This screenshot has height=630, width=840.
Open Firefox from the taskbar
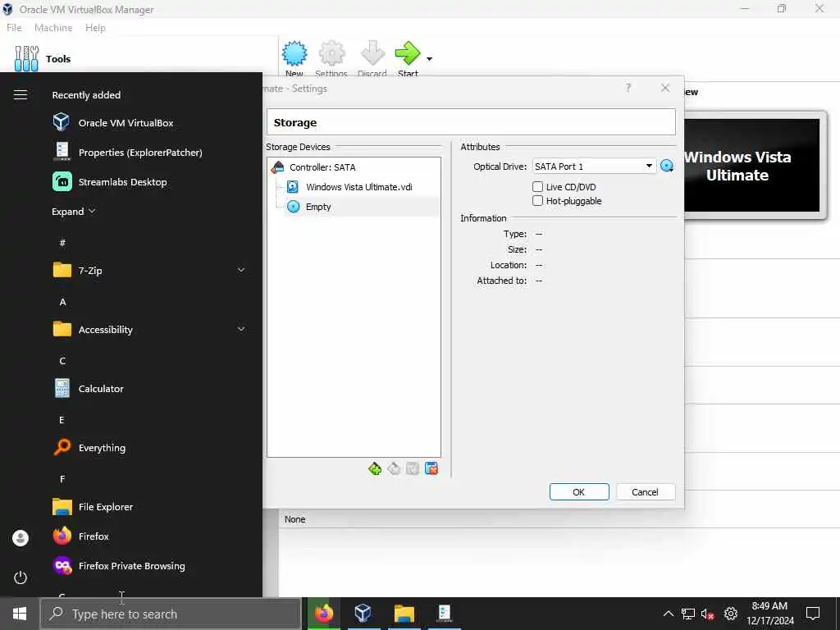click(323, 614)
